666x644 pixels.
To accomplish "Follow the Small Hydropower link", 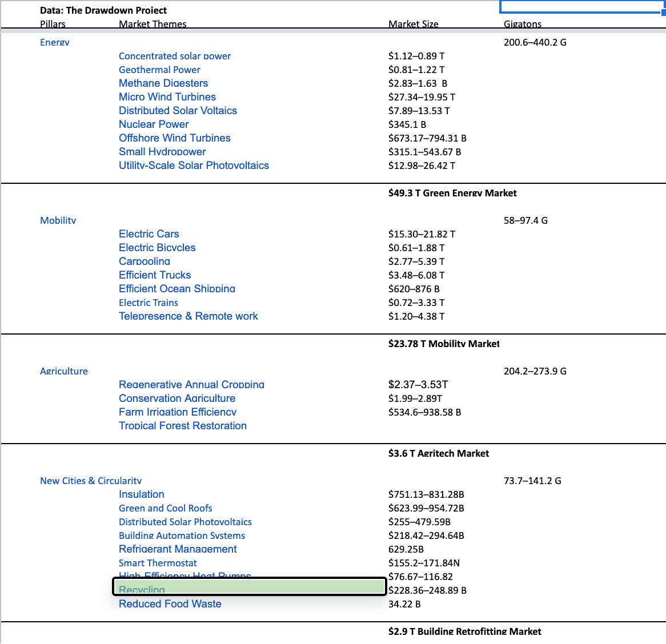I will (162, 151).
